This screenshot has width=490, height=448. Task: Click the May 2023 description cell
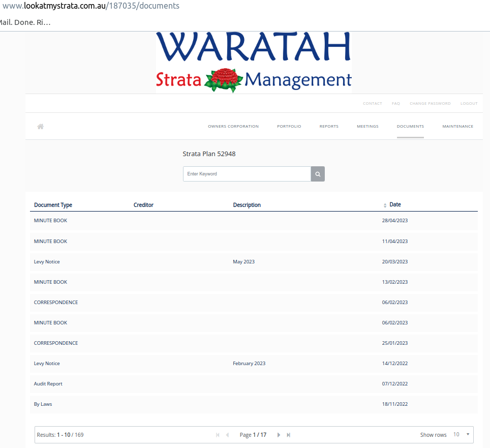[244, 262]
